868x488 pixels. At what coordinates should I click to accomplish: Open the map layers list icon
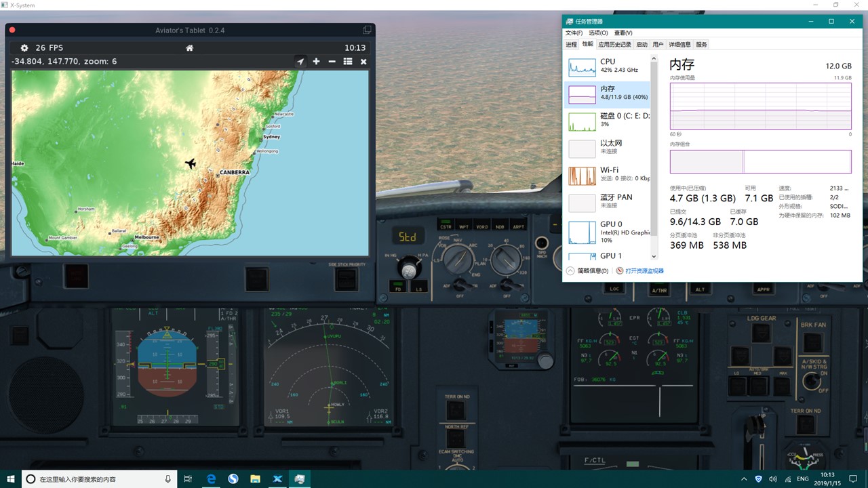[348, 62]
